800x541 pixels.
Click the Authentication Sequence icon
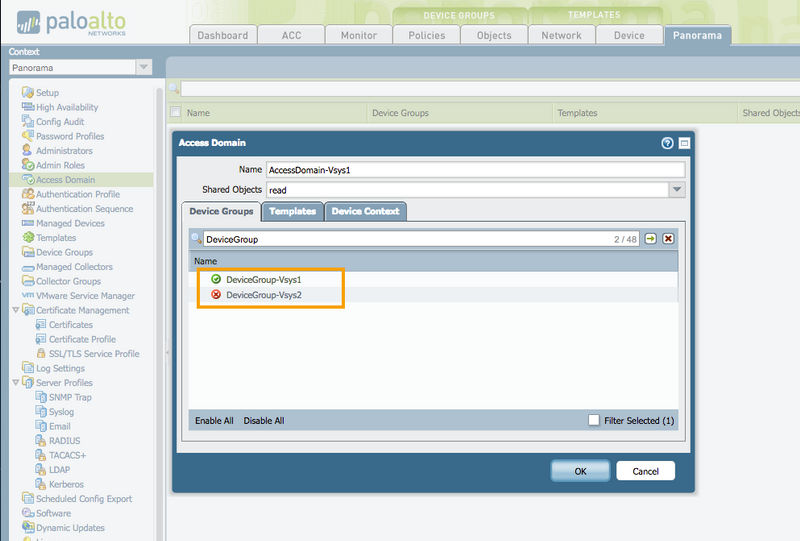click(x=28, y=208)
